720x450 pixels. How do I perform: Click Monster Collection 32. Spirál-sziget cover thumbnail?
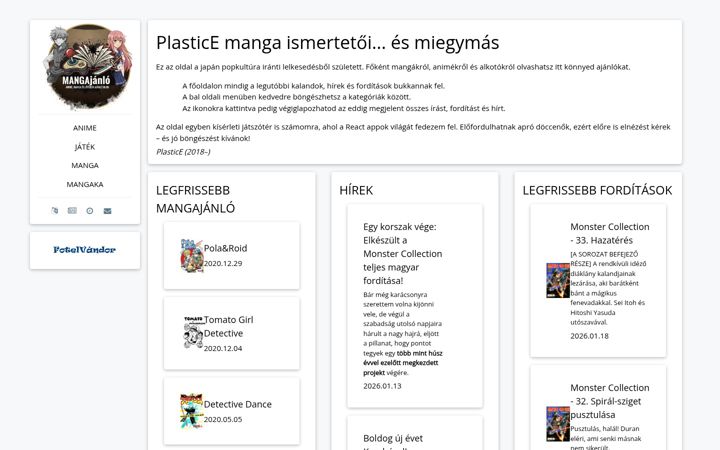point(558,424)
